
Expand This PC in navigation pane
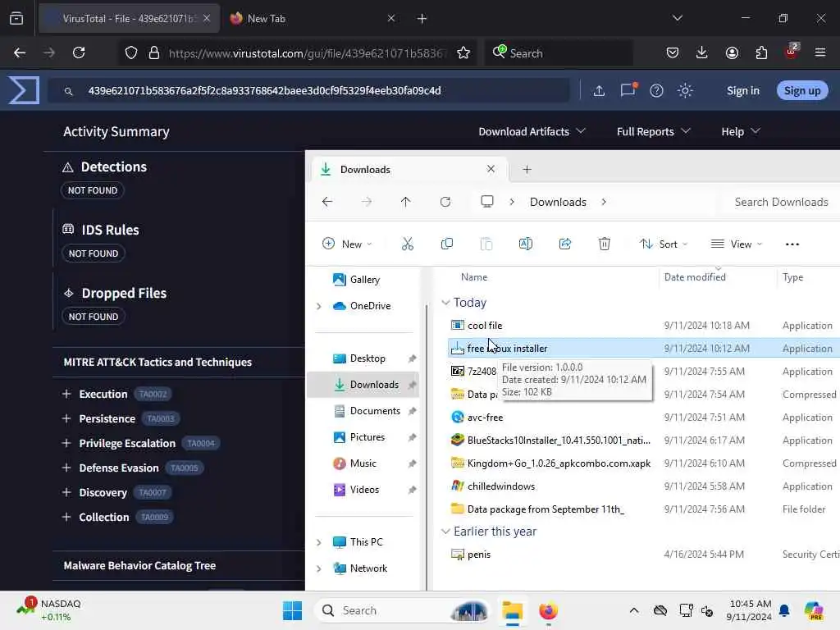coord(319,542)
